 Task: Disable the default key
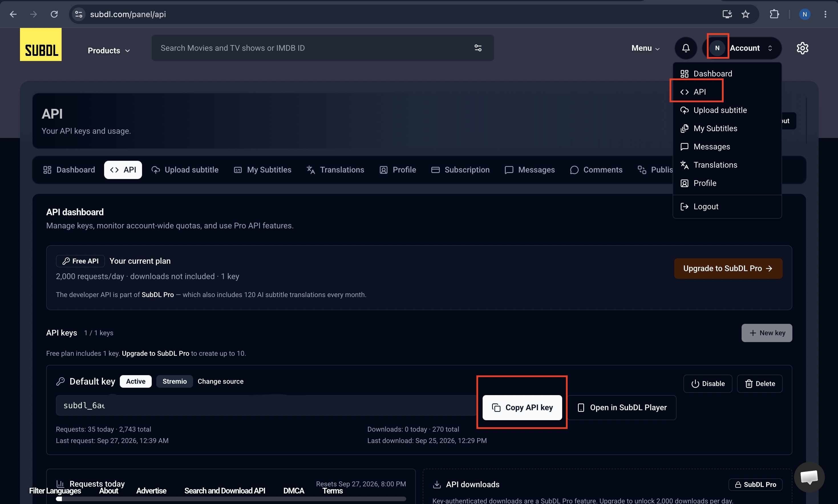(708, 384)
